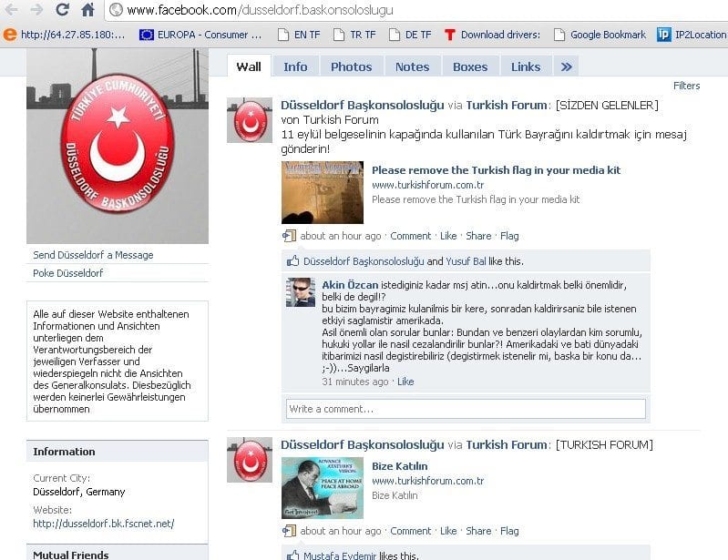Open Düsseldorf Başkonsolosluğu name in first post

362,106
